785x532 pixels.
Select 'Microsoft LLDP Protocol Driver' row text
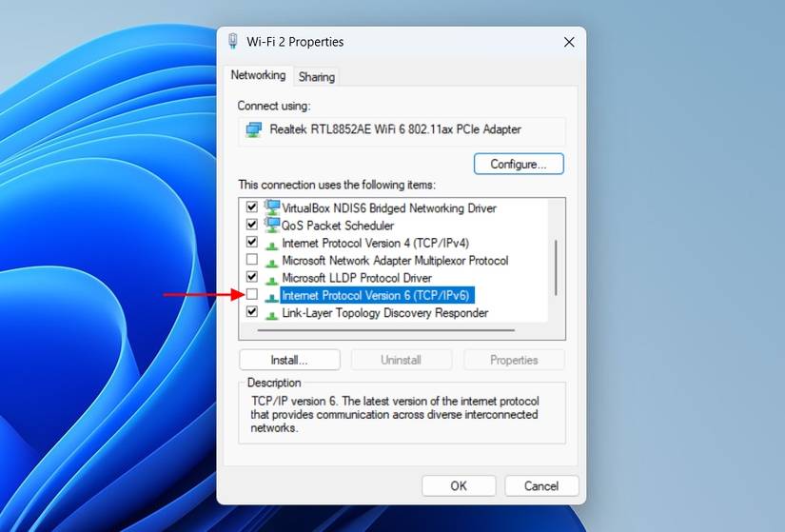[x=357, y=278]
